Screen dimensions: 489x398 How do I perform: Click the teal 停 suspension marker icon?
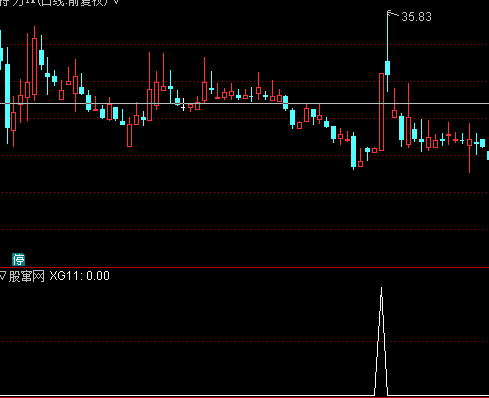tap(18, 259)
